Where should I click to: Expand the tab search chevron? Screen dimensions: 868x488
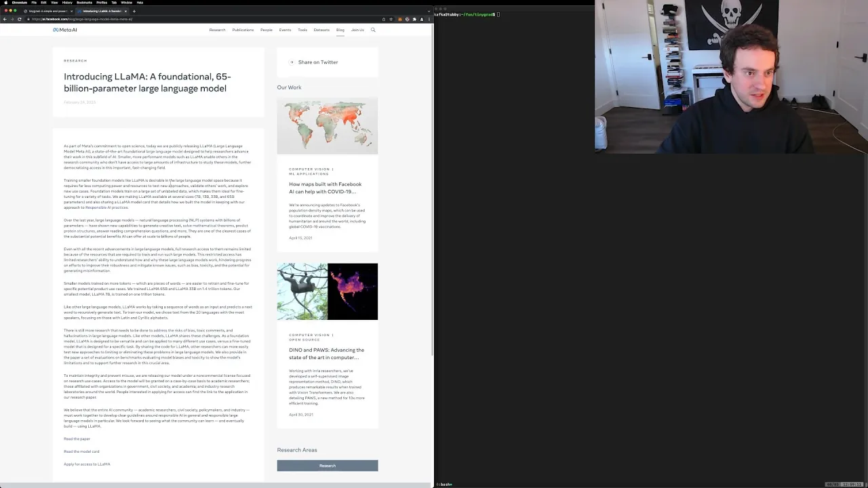pos(429,11)
